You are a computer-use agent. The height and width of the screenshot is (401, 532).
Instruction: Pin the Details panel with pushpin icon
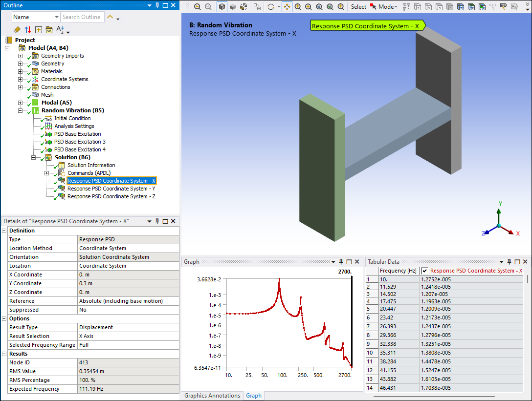157,221
